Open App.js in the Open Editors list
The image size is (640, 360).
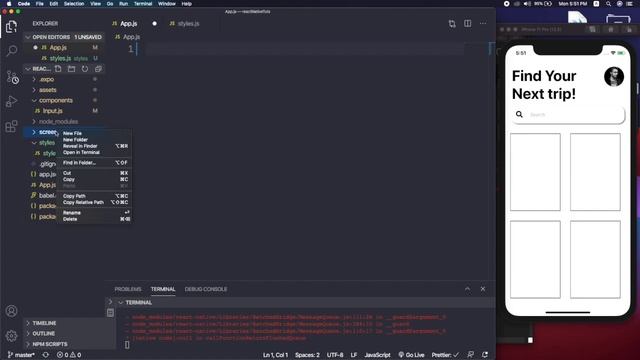58,48
